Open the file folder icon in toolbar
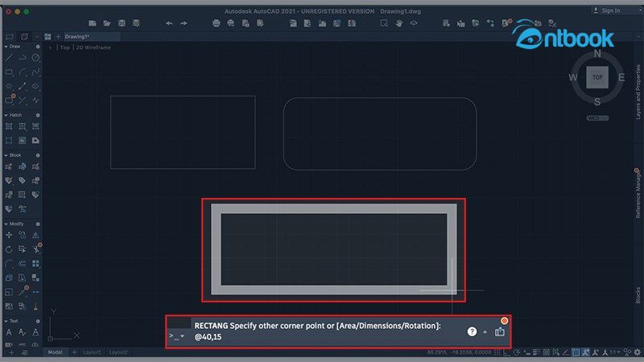This screenshot has width=644, height=362. (107, 23)
